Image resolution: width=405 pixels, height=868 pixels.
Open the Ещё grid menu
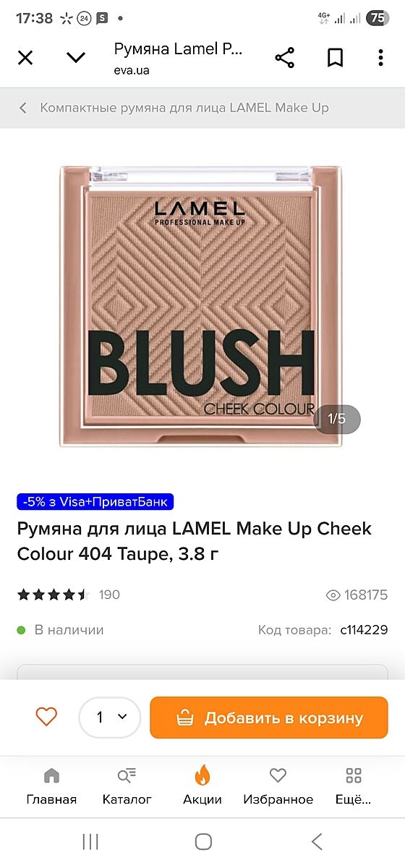click(x=354, y=787)
